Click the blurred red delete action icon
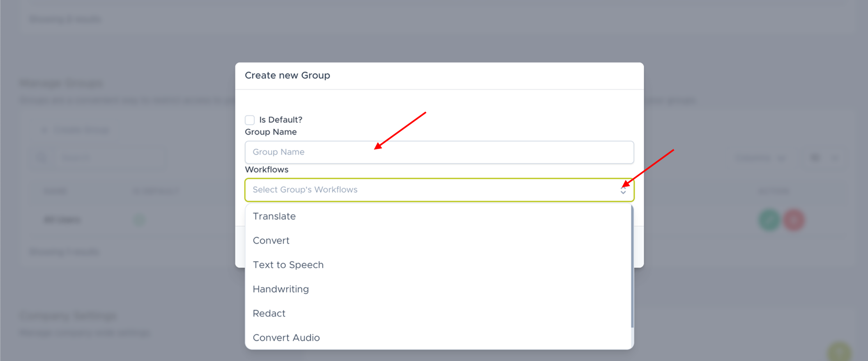Image resolution: width=868 pixels, height=361 pixels. [794, 220]
